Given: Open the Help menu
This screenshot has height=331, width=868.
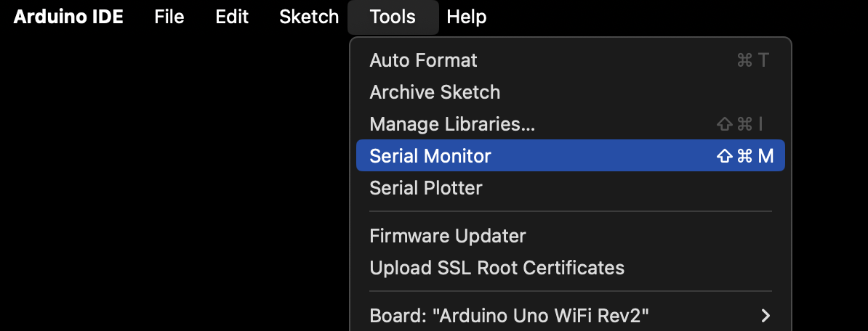Looking at the screenshot, I should tap(467, 17).
